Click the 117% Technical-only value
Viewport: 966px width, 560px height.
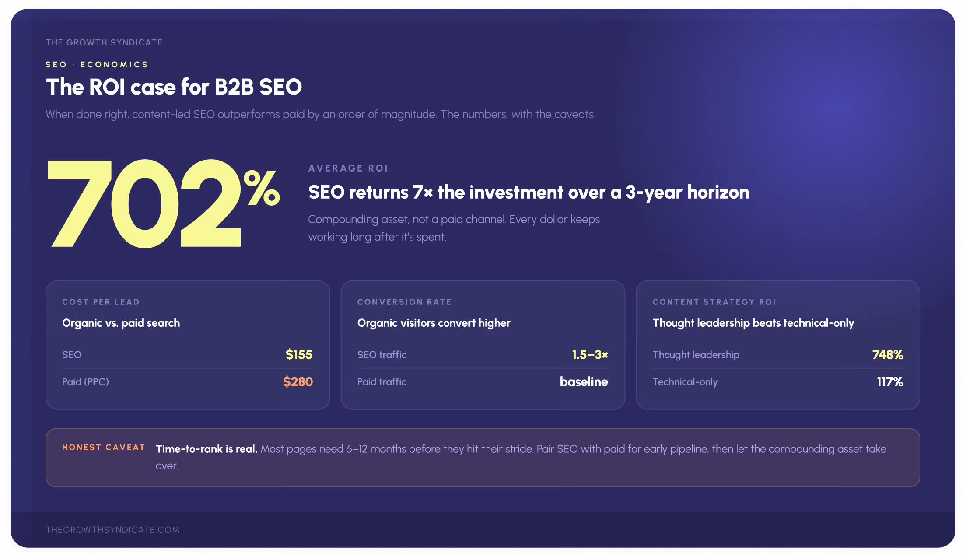(890, 382)
